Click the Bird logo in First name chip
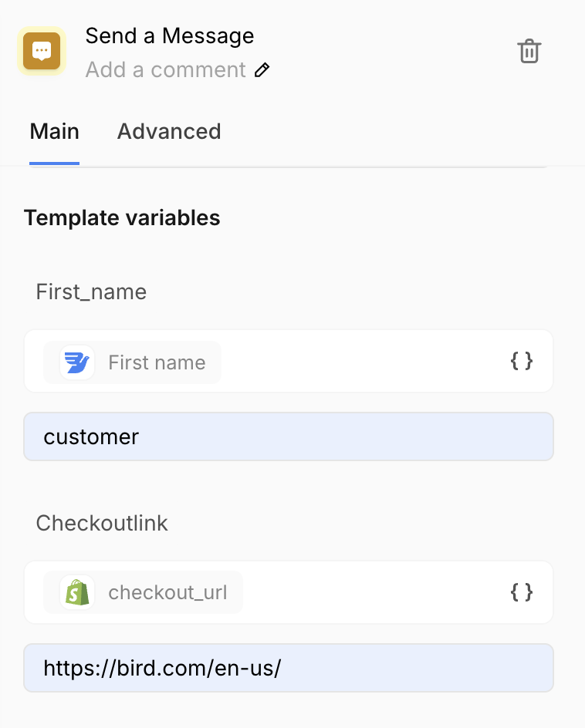585x728 pixels. point(77,362)
